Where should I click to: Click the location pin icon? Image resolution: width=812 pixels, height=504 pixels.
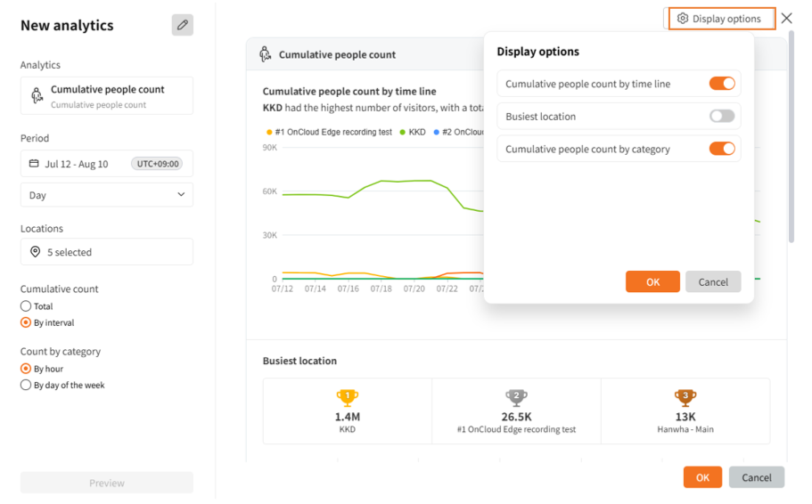pos(35,252)
